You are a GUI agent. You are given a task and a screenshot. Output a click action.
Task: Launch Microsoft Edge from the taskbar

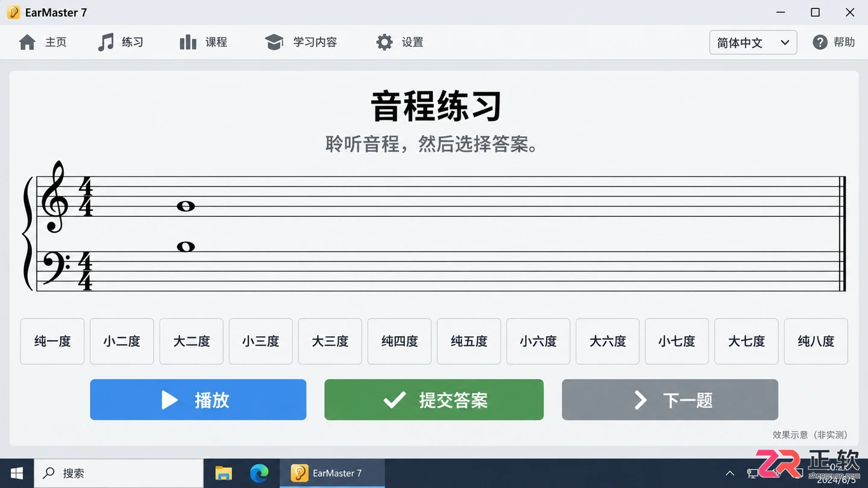tap(259, 474)
